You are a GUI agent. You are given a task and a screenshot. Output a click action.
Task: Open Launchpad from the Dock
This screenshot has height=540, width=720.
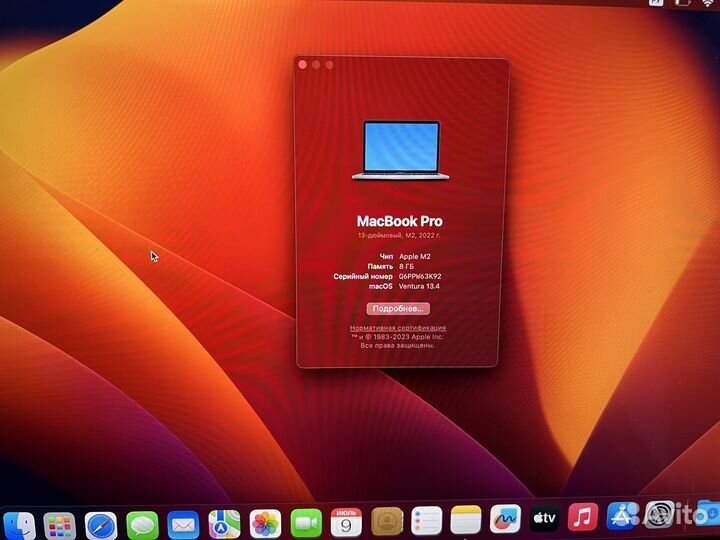click(59, 526)
